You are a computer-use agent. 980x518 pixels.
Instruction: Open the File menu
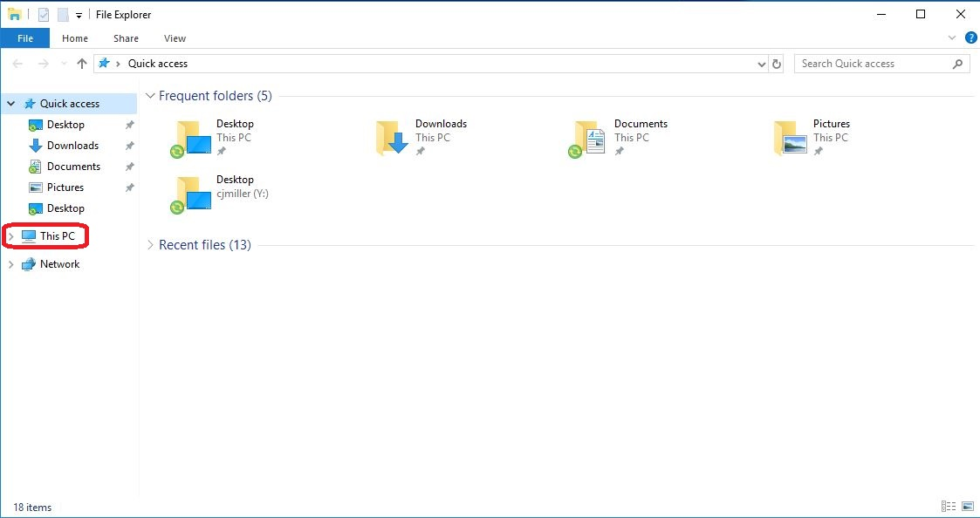coord(25,38)
